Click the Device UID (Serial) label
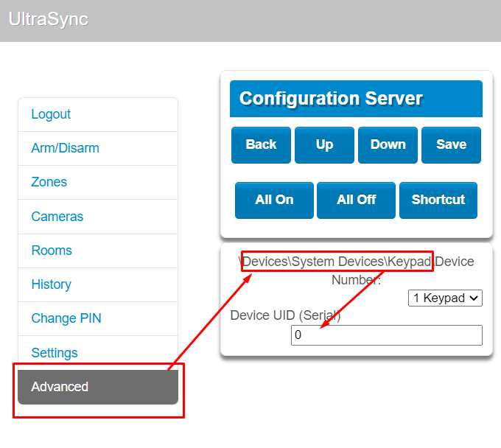This screenshot has width=501, height=448. point(285,315)
